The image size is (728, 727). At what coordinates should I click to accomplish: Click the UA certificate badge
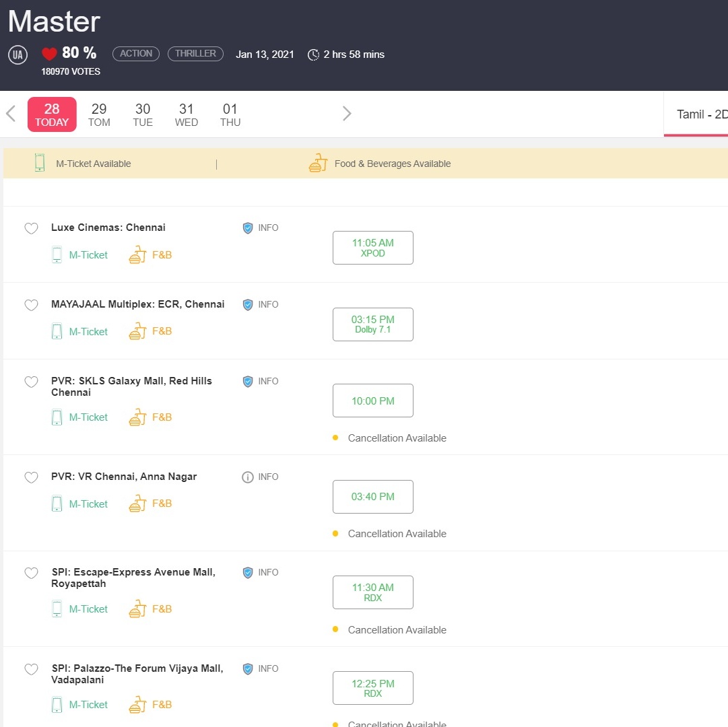coord(18,55)
